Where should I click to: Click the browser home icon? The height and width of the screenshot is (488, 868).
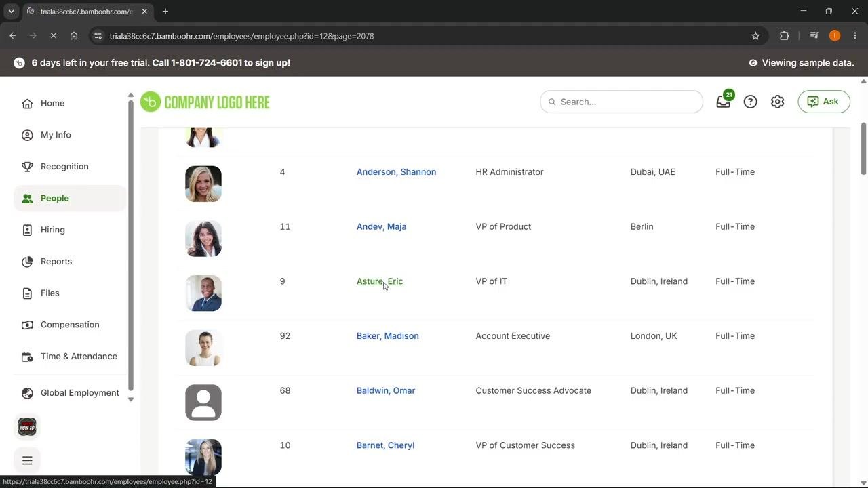tap(74, 36)
